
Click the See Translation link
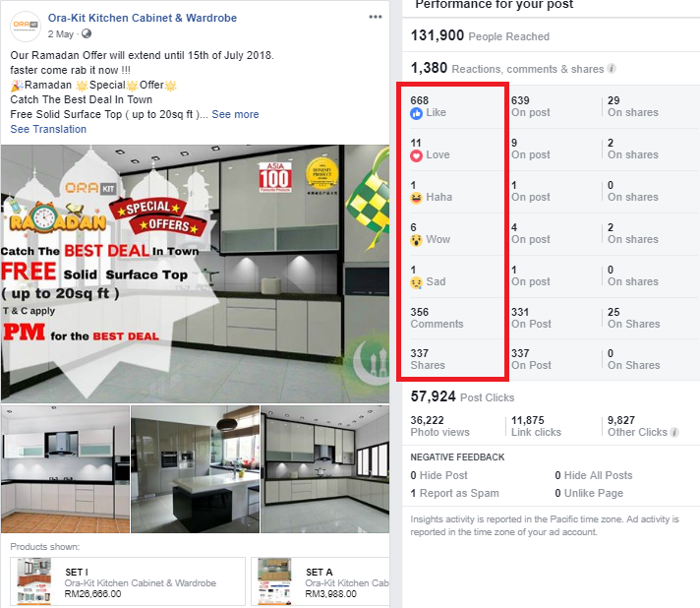(x=48, y=129)
